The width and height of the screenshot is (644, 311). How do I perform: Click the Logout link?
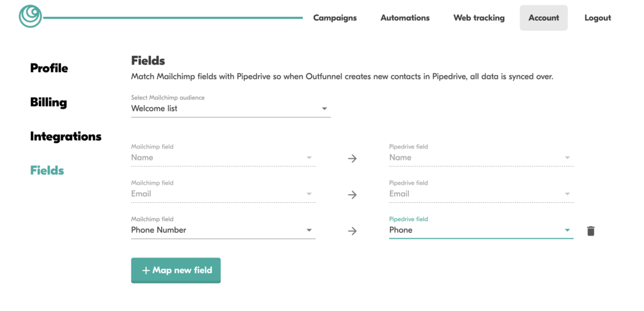click(x=597, y=18)
